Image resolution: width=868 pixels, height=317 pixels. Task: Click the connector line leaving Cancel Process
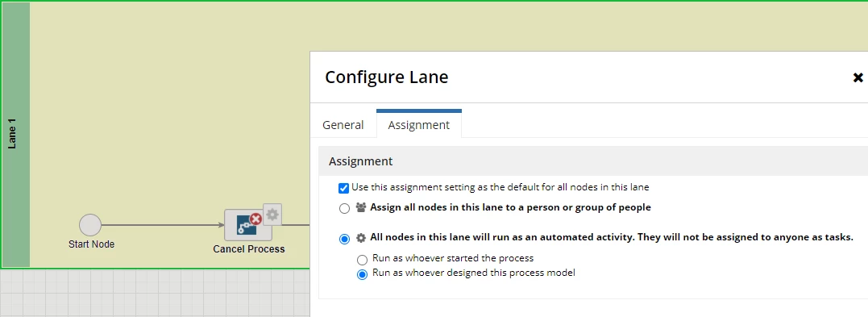(291, 225)
